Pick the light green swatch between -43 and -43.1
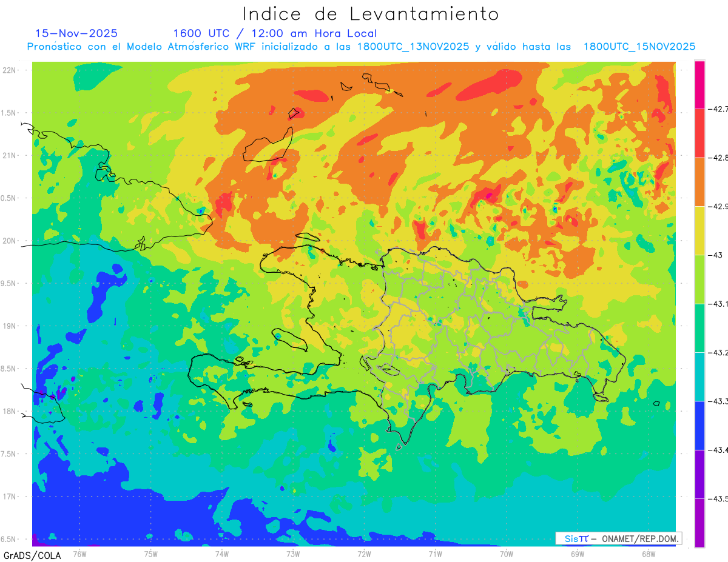Viewport: 728px width, 562px height. pyautogui.click(x=699, y=279)
